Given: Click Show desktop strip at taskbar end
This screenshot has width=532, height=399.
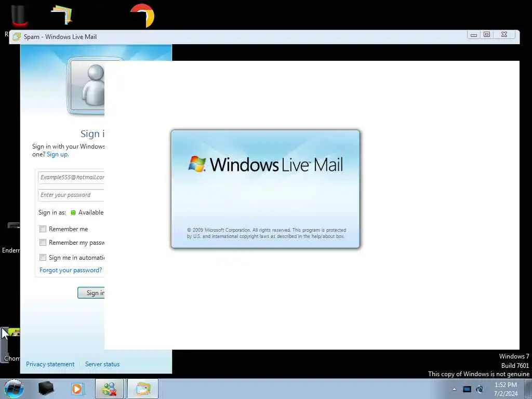Looking at the screenshot, I should pyautogui.click(x=528, y=389).
